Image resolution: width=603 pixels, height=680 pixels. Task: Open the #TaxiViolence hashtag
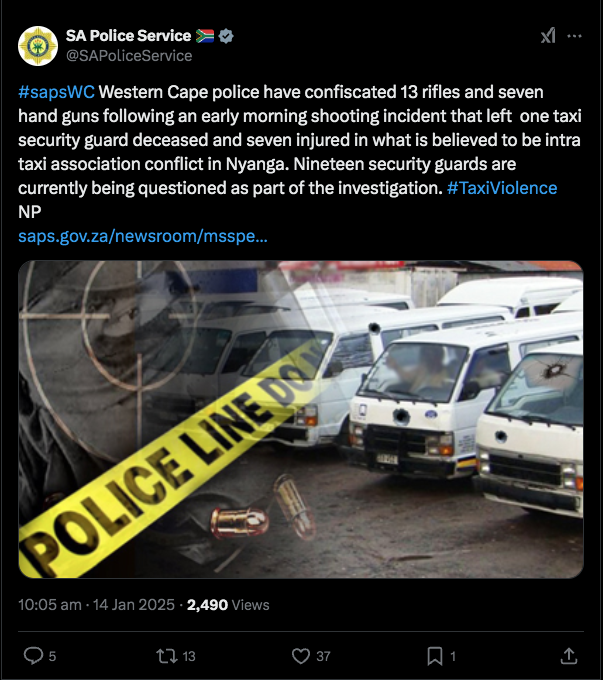(502, 188)
